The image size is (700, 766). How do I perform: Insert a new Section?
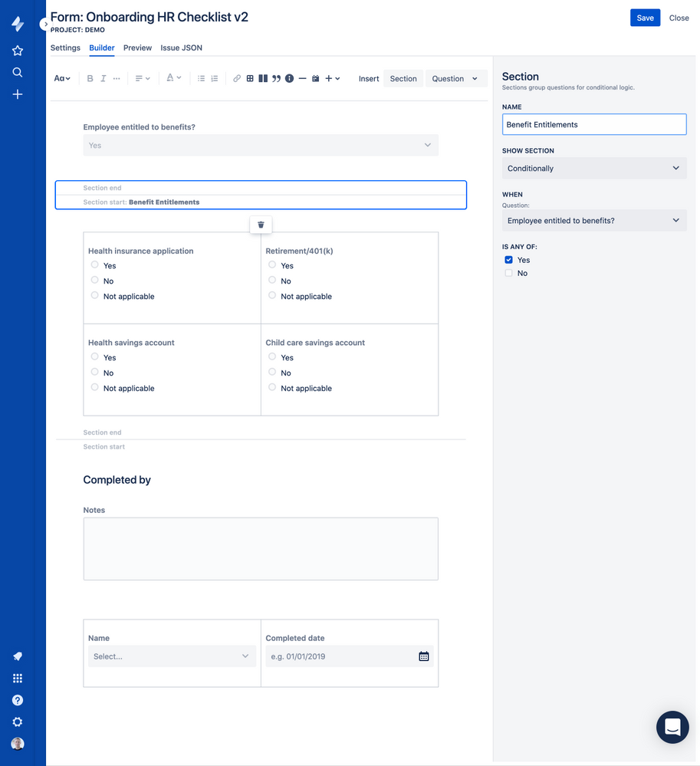[403, 79]
